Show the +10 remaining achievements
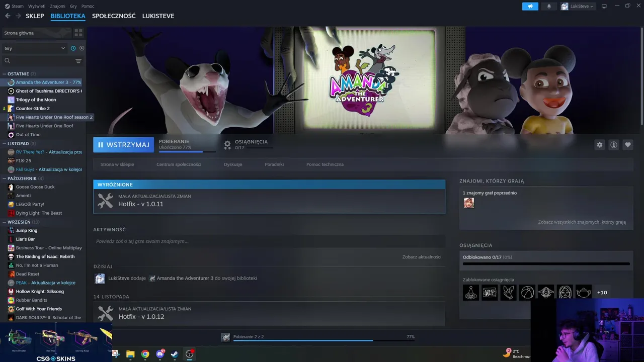The height and width of the screenshot is (362, 644). click(x=602, y=292)
